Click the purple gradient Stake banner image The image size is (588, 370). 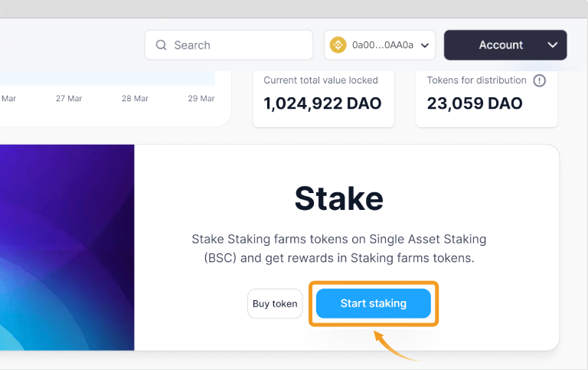[67, 247]
